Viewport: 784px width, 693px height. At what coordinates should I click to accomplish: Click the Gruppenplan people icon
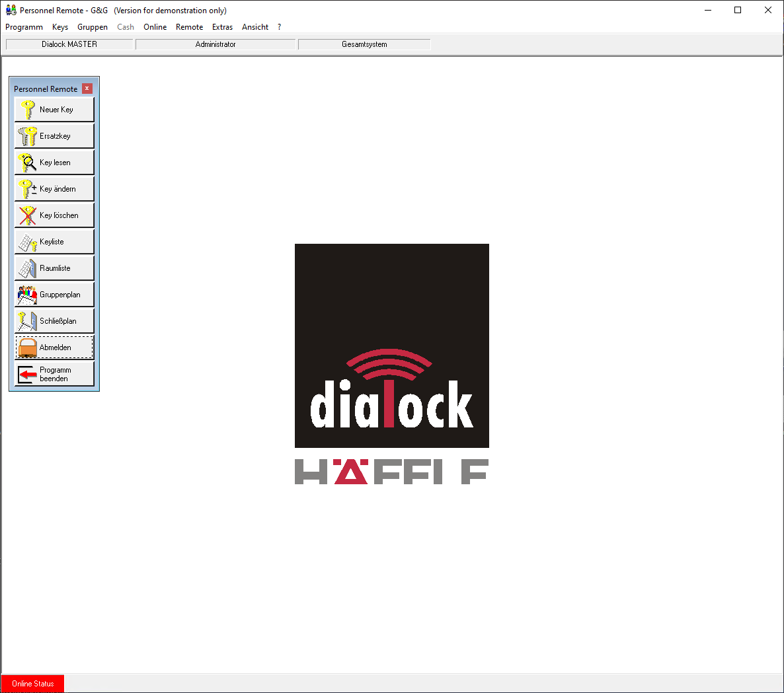pyautogui.click(x=27, y=295)
